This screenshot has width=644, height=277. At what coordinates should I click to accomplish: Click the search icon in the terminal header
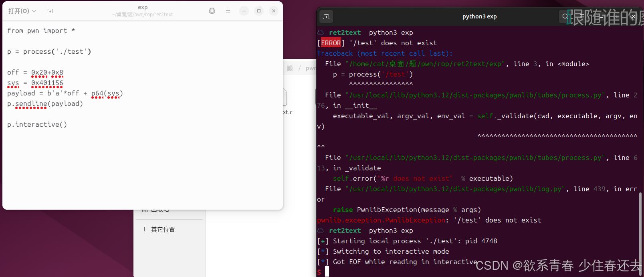coord(565,16)
